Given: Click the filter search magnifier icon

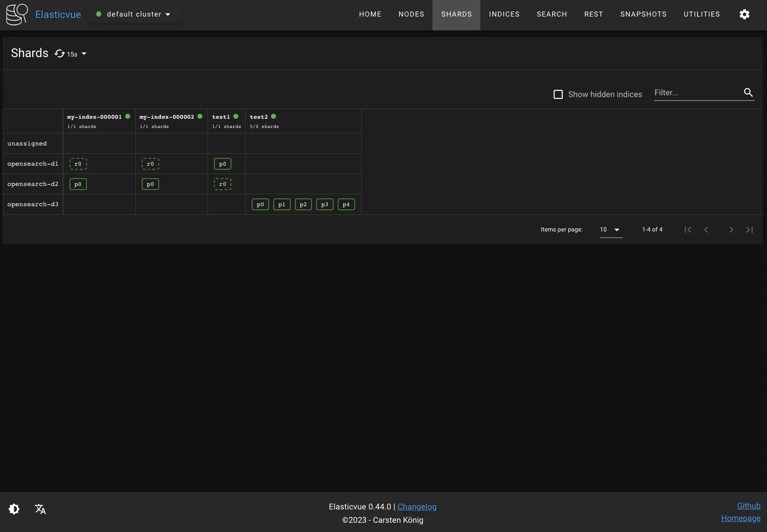Looking at the screenshot, I should coord(749,93).
